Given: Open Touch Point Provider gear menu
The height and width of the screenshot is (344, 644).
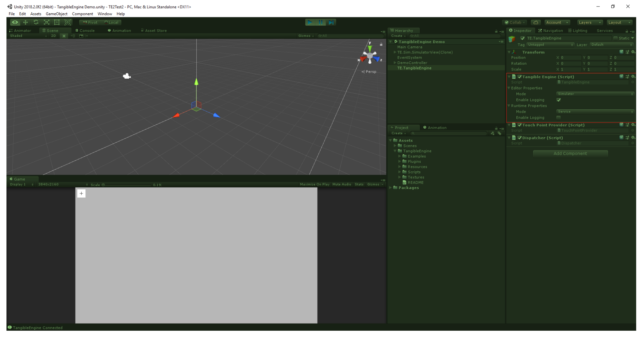Looking at the screenshot, I should [x=633, y=125].
